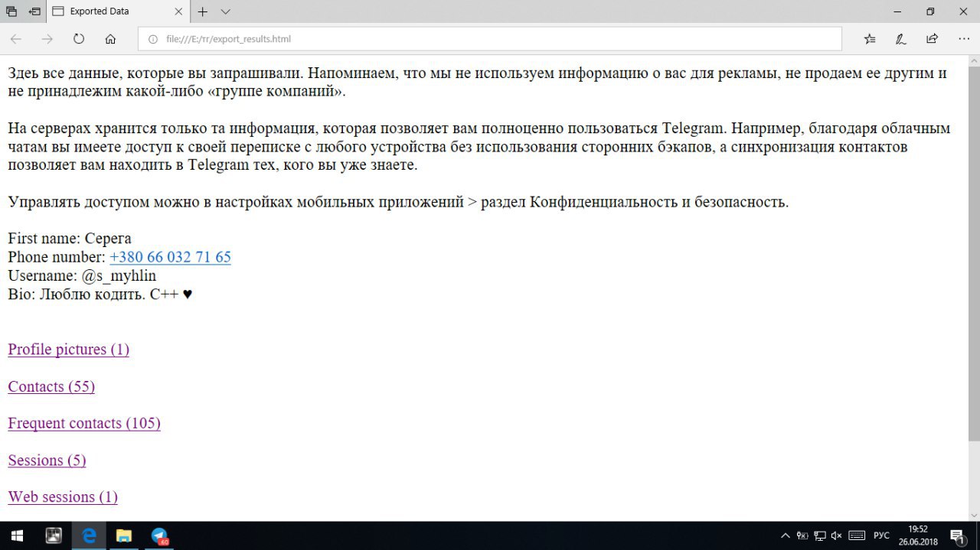Open Contacts (55) link
This screenshot has height=550, width=980.
[51, 386]
